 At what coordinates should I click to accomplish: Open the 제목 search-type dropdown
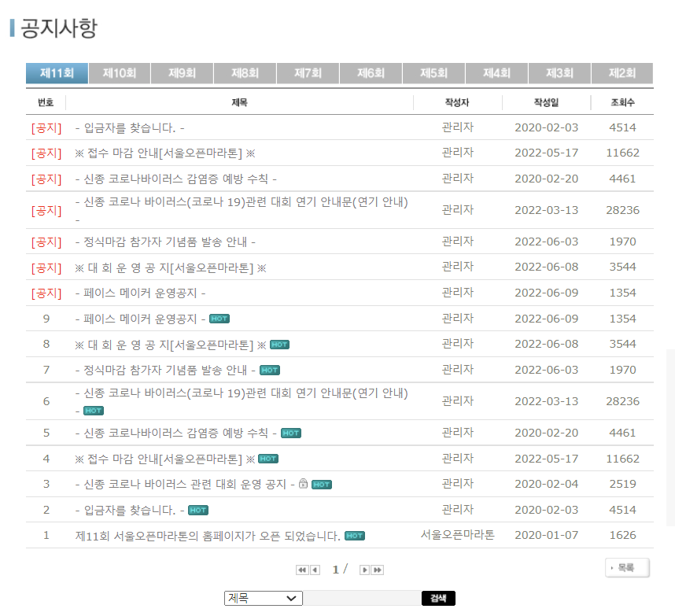tap(264, 598)
